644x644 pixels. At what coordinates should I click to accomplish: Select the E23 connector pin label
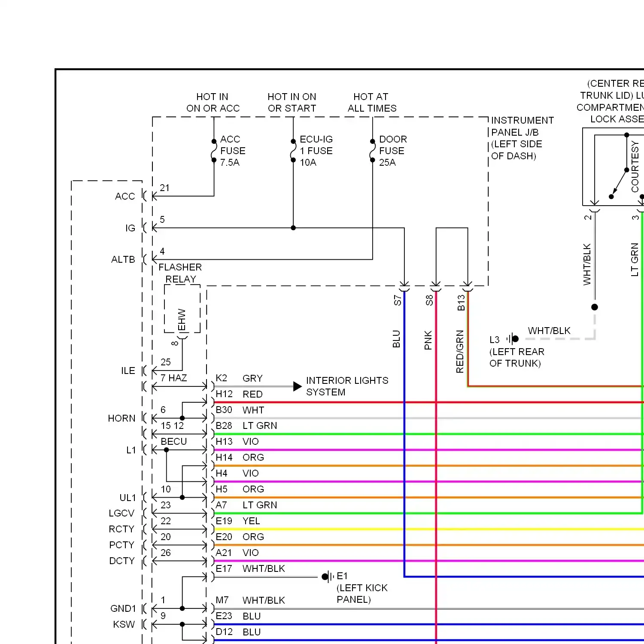(224, 616)
